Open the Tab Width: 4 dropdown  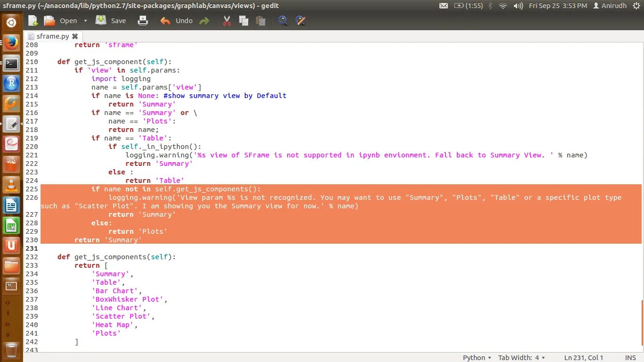click(521, 358)
